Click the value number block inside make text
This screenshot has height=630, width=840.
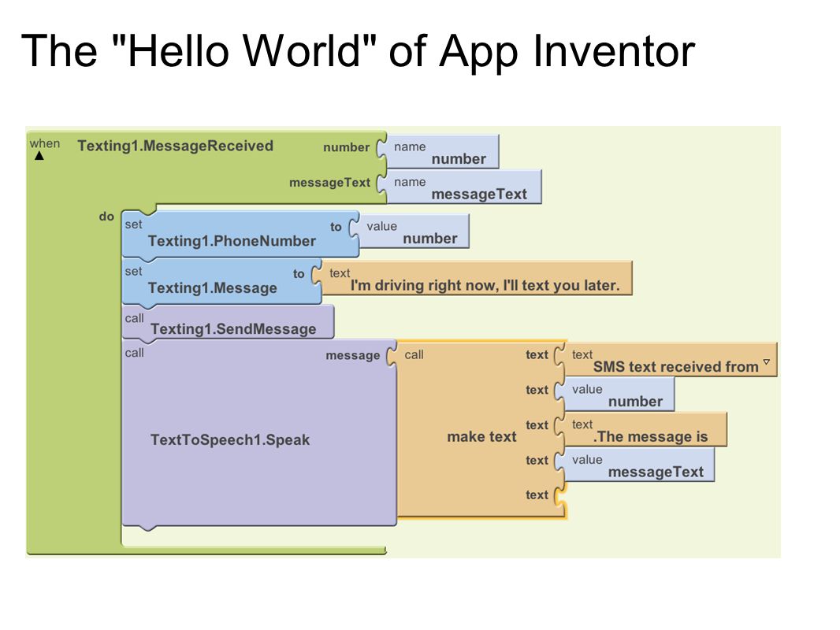[619, 395]
